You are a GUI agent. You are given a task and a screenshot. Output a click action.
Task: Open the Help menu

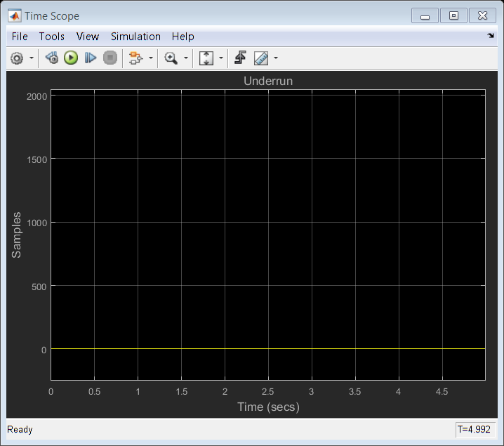tap(183, 37)
